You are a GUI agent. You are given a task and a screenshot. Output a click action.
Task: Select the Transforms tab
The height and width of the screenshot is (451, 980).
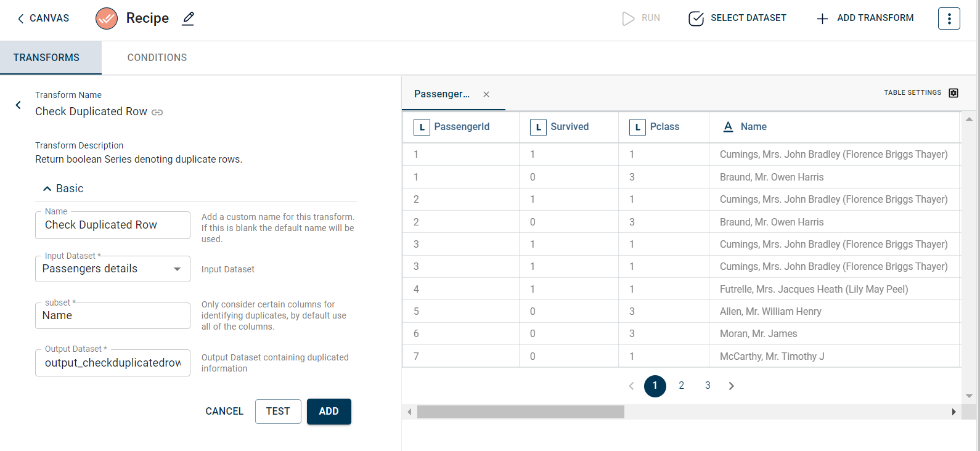tap(47, 58)
